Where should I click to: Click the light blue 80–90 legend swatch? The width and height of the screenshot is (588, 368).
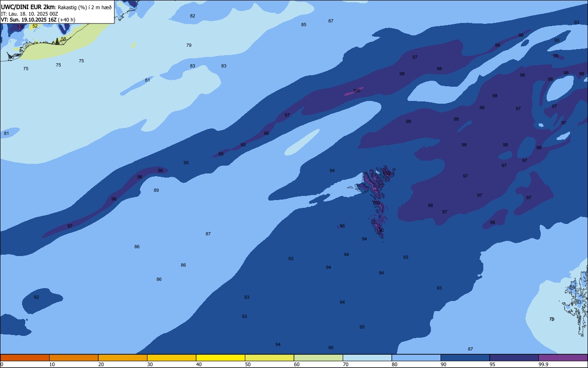416,357
